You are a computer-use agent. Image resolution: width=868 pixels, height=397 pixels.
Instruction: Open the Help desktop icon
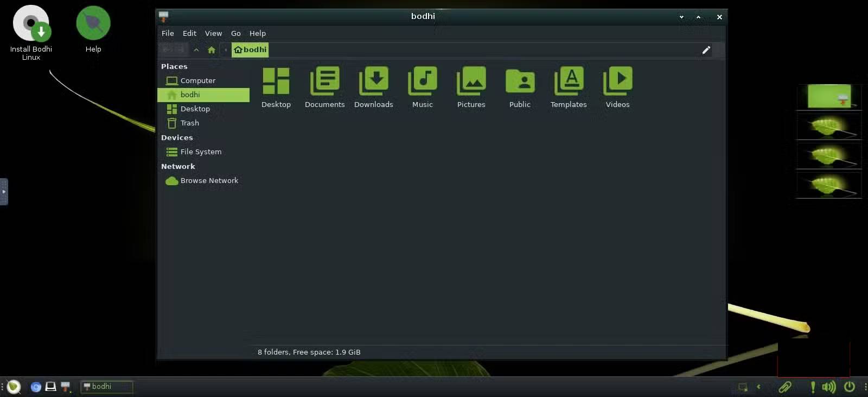point(93,29)
